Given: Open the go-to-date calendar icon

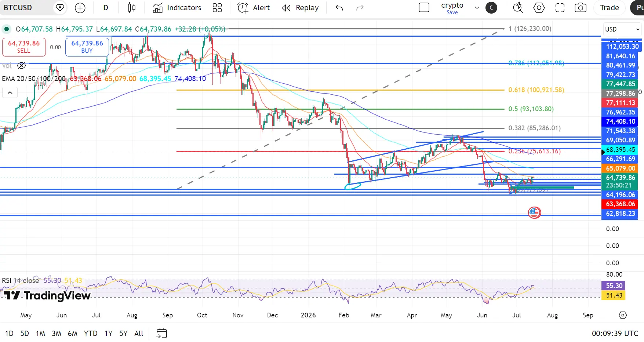Looking at the screenshot, I should 161,333.
